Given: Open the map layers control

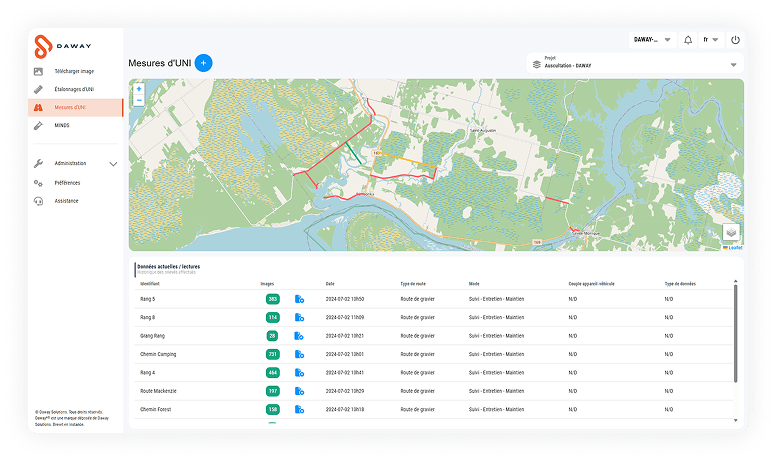Looking at the screenshot, I should pos(731,231).
